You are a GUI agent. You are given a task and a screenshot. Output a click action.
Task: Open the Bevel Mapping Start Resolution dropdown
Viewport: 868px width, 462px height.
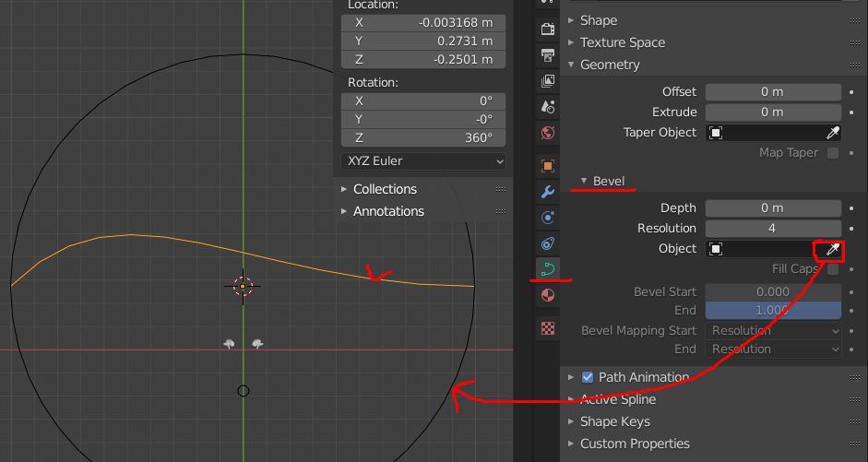(773, 331)
